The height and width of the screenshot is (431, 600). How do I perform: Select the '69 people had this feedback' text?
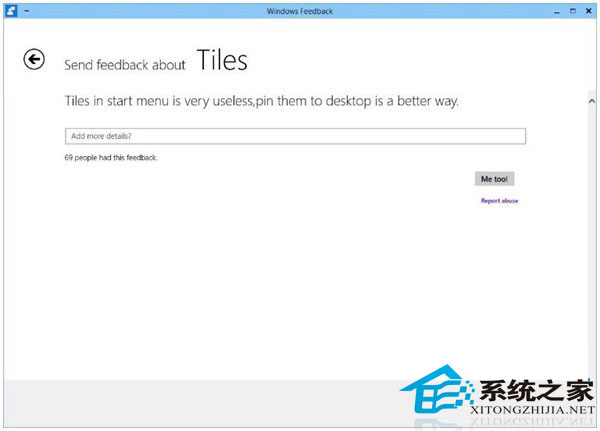pos(111,157)
